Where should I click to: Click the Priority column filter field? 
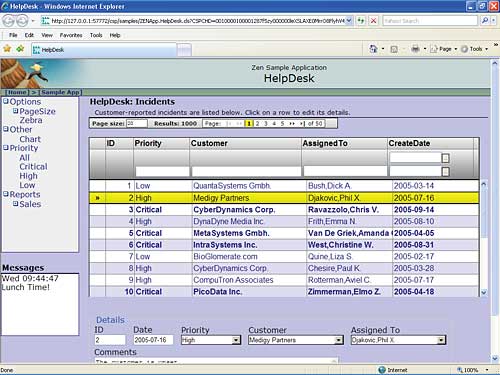coord(162,172)
